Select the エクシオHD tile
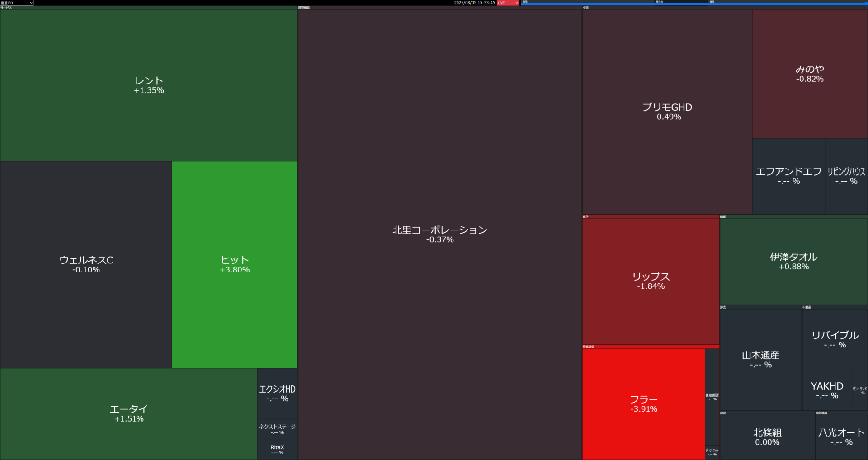The width and height of the screenshot is (868, 460). [278, 394]
